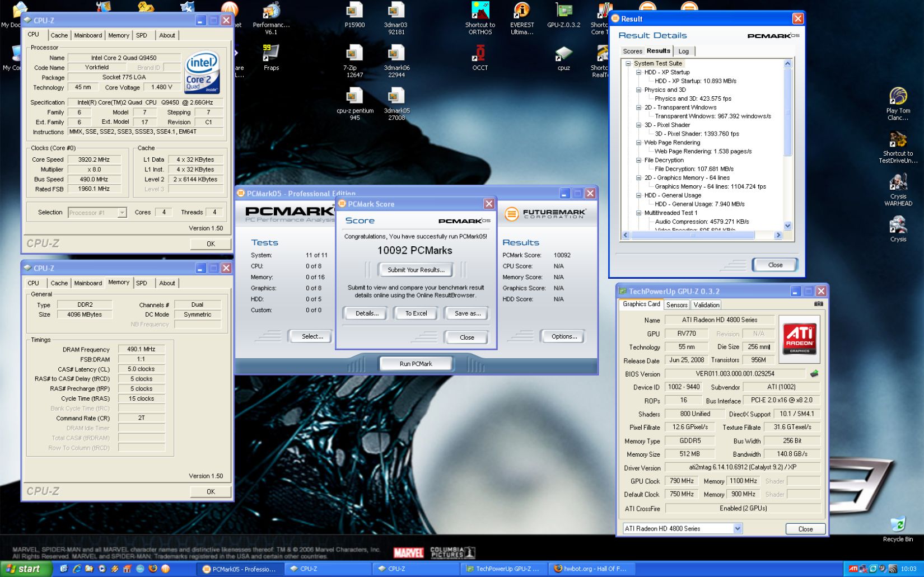This screenshot has width=924, height=577.
Task: Click the BIOS save icon in GPU-Z
Action: 814,373
